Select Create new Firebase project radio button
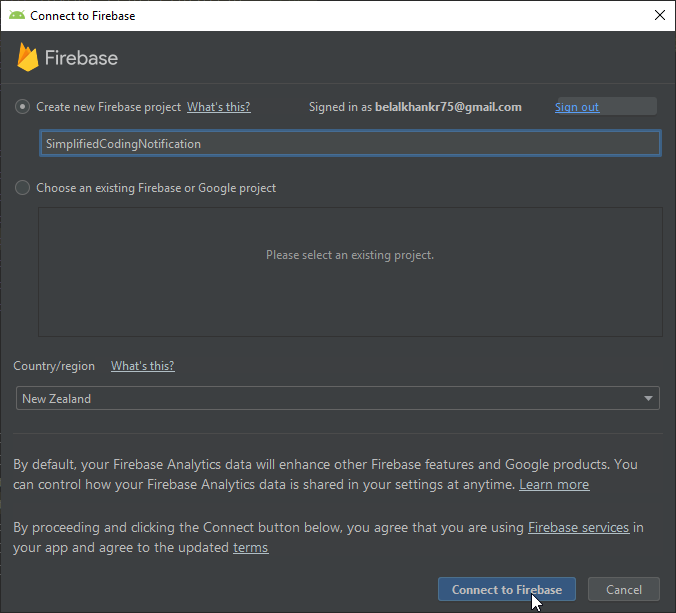The image size is (676, 613). (22, 107)
